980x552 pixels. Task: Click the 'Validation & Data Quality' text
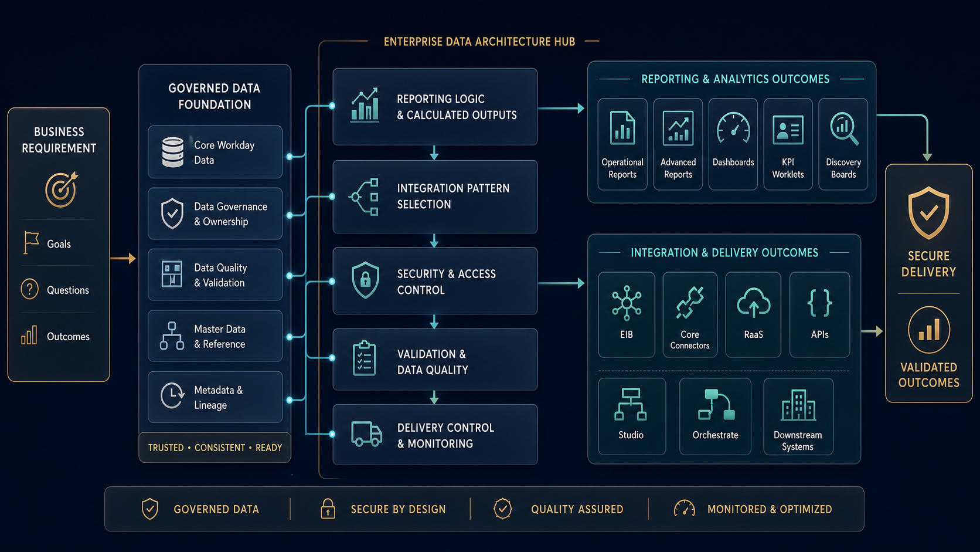433,362
